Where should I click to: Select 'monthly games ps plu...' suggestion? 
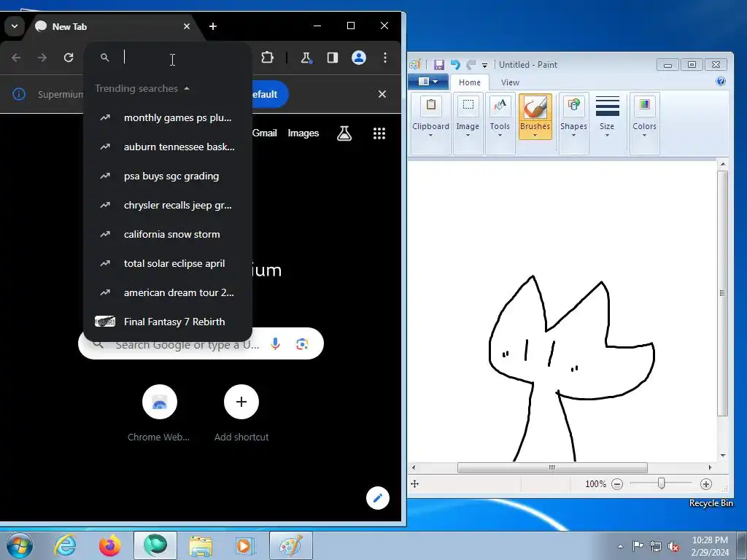(x=168, y=117)
